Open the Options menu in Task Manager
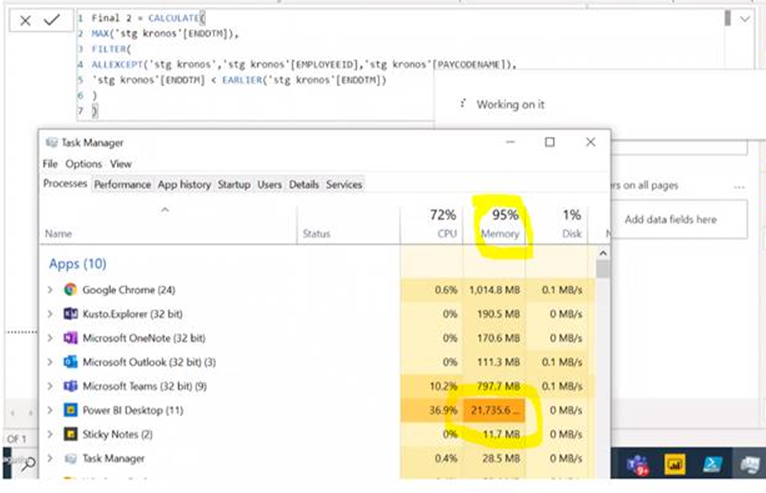The width and height of the screenshot is (766, 493). click(x=84, y=164)
